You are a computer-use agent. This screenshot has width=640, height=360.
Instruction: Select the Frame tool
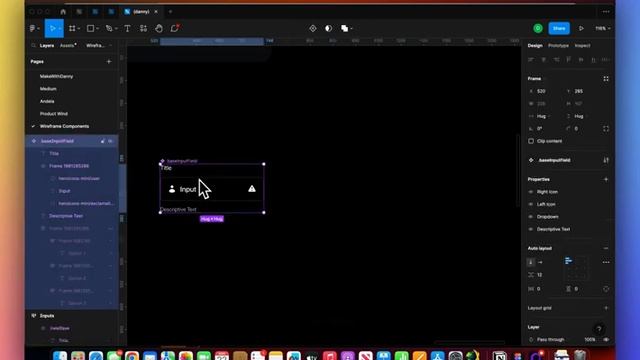click(72, 28)
